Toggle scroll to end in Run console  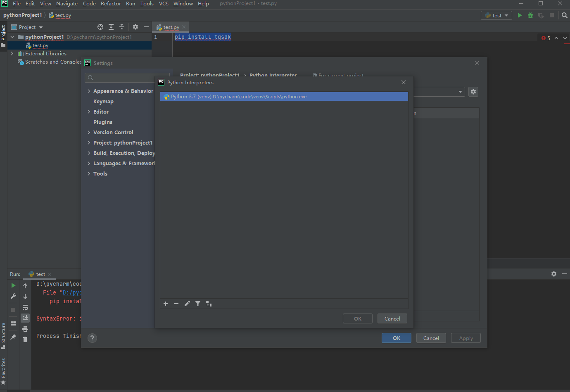click(25, 318)
